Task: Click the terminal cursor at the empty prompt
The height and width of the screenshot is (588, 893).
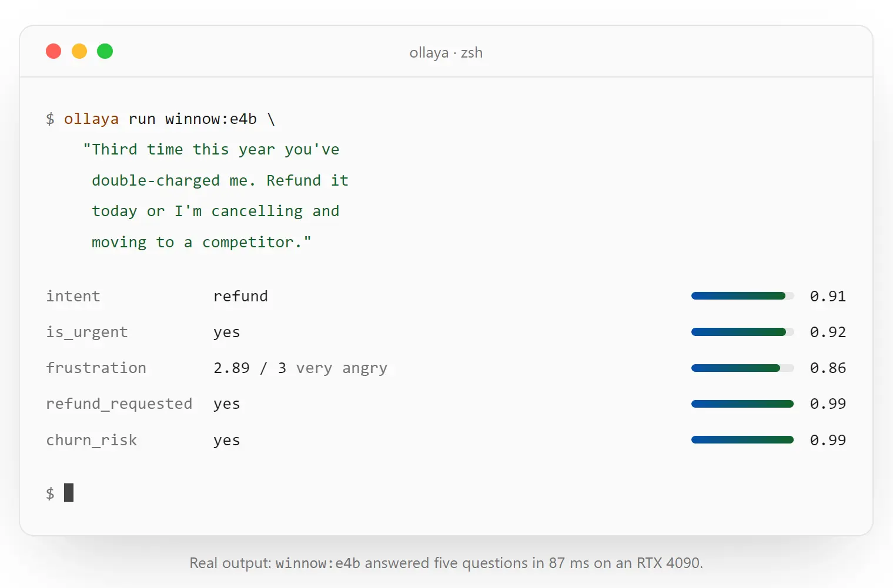Action: click(69, 492)
